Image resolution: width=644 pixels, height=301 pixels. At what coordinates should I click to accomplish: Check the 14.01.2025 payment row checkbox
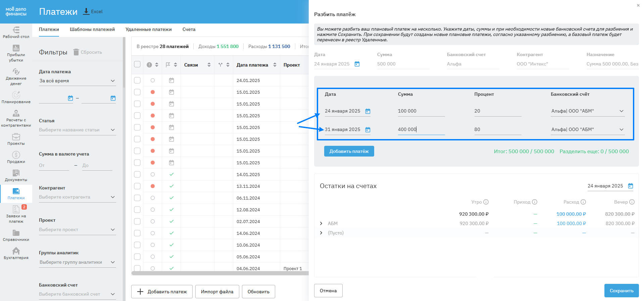[137, 174]
